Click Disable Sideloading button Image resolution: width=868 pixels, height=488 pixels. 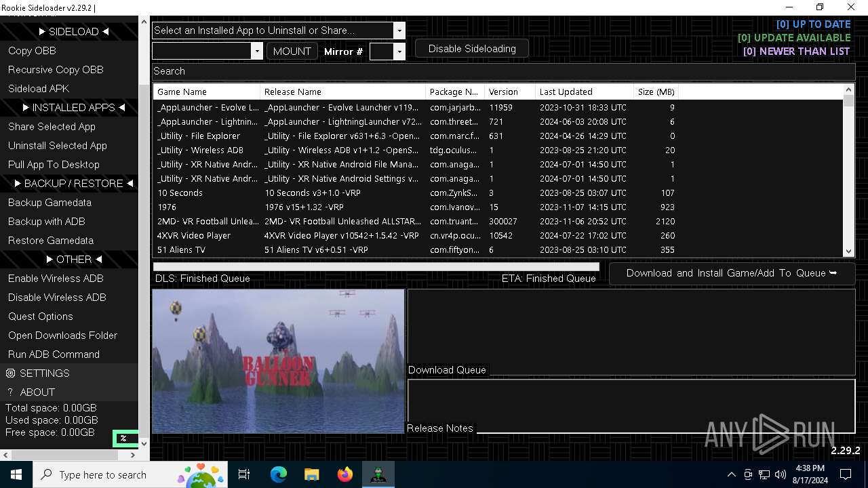[x=472, y=49]
